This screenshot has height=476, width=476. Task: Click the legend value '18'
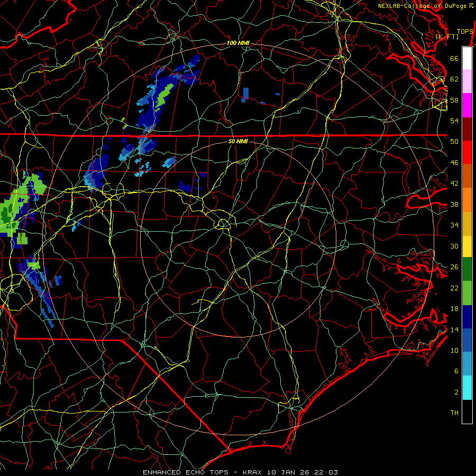(454, 309)
